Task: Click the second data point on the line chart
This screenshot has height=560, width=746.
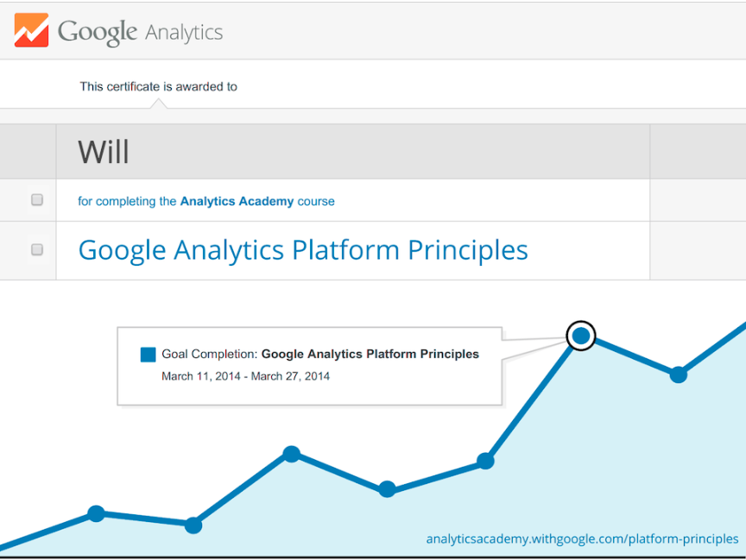Action: click(x=193, y=525)
